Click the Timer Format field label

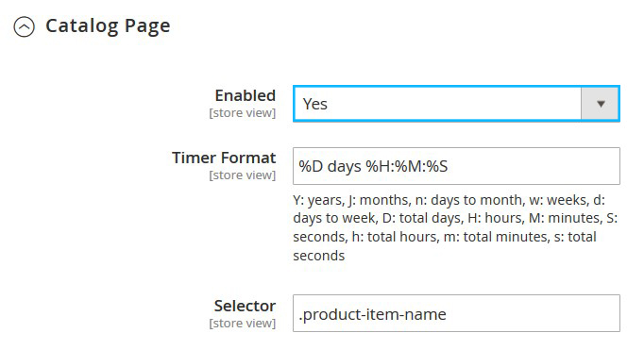click(224, 158)
